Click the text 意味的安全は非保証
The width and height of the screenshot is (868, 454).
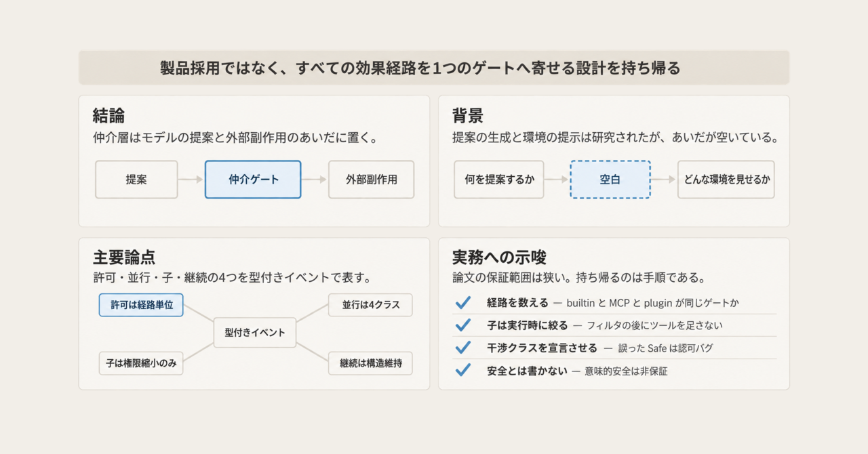click(625, 370)
